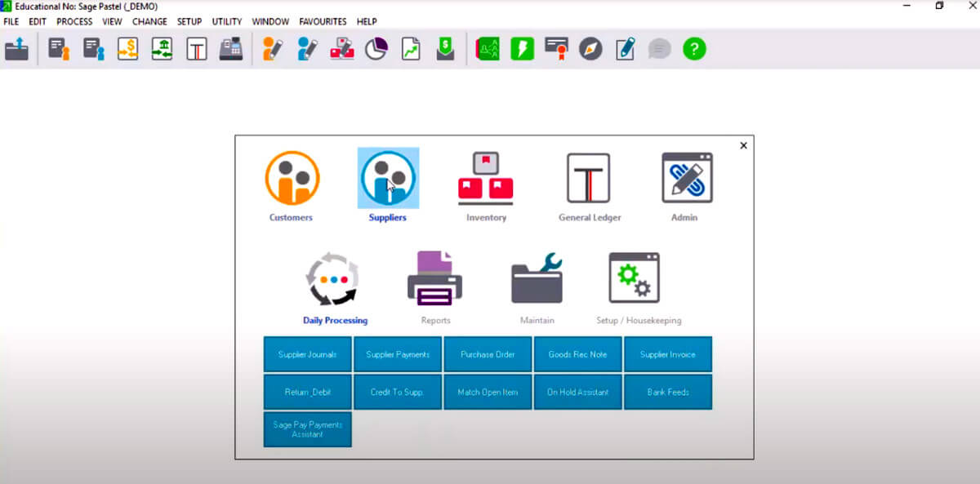Screen dimensions: 980x484
Task: Open the General Ledger icon
Action: tap(589, 178)
